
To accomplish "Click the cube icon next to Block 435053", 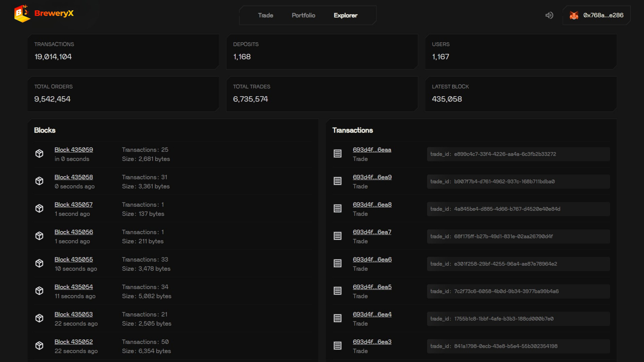I will (39, 318).
